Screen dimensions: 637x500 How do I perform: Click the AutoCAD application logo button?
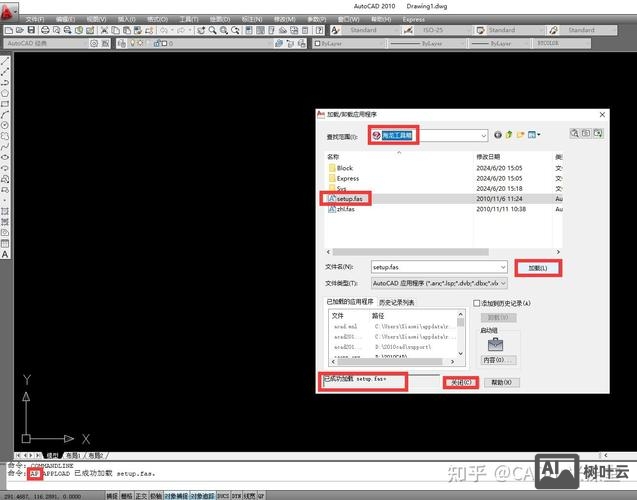point(9,7)
